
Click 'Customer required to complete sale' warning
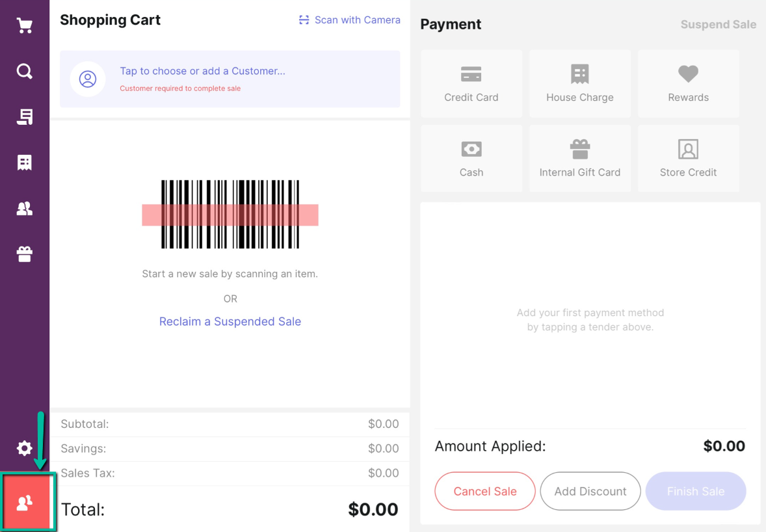click(x=180, y=88)
